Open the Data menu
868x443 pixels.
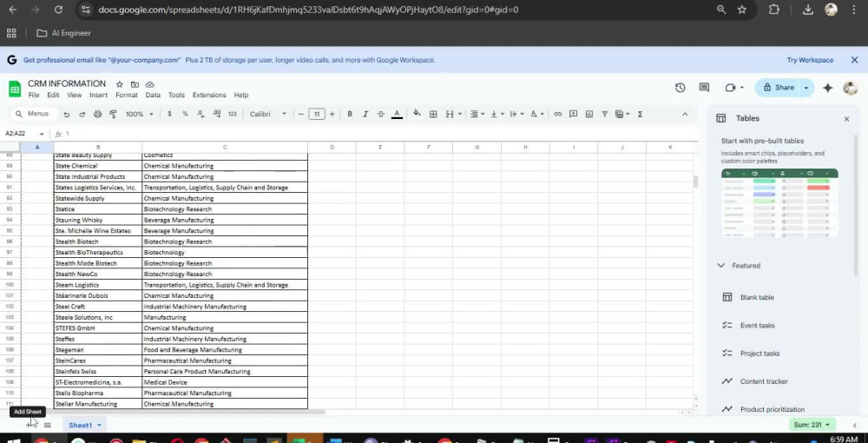tap(153, 96)
